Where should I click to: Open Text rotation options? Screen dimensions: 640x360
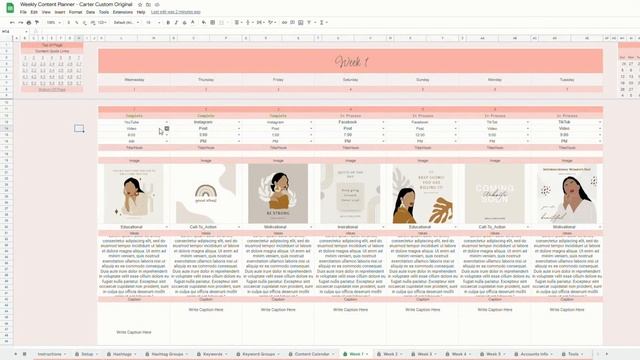[271, 22]
